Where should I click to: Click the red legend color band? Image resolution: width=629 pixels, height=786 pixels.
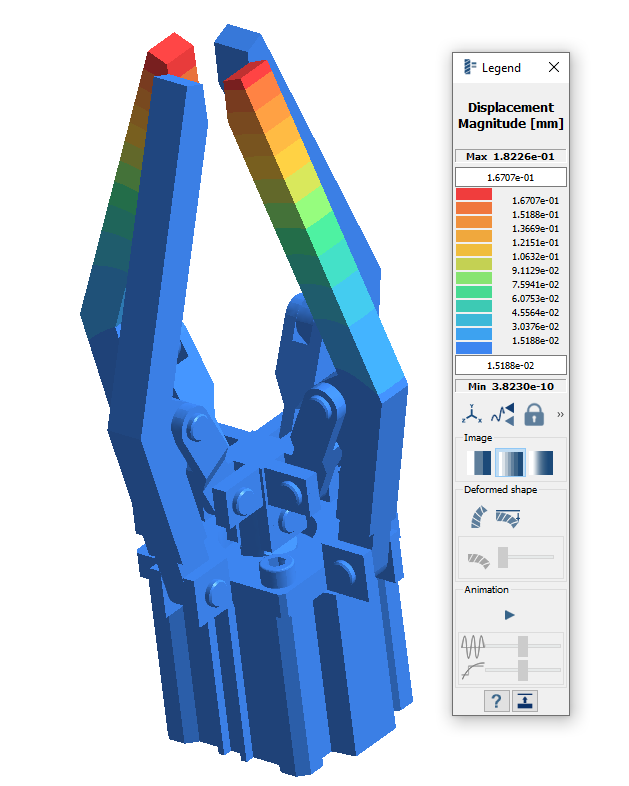pyautogui.click(x=474, y=194)
